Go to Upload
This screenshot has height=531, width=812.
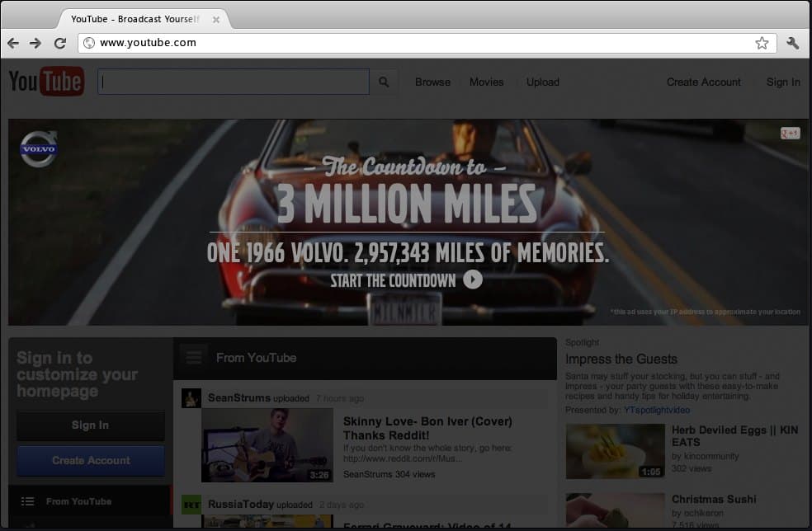click(x=543, y=82)
